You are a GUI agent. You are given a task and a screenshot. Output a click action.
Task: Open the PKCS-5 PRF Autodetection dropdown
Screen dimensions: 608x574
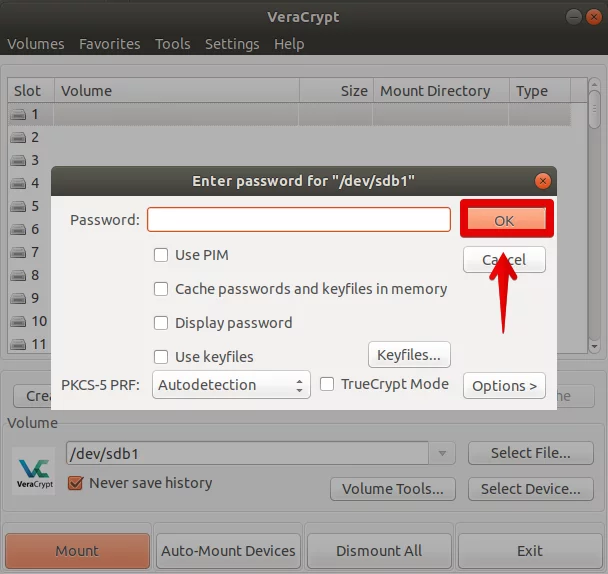[x=231, y=385]
